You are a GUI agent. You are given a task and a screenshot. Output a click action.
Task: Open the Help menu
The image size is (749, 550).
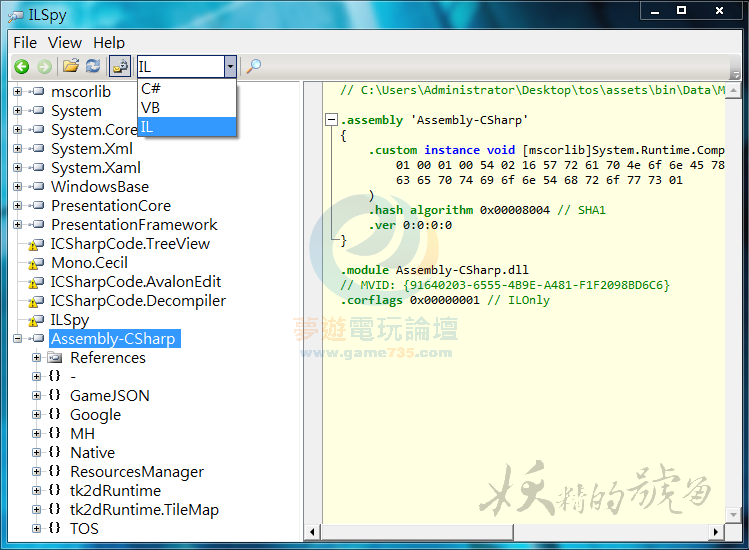click(109, 43)
